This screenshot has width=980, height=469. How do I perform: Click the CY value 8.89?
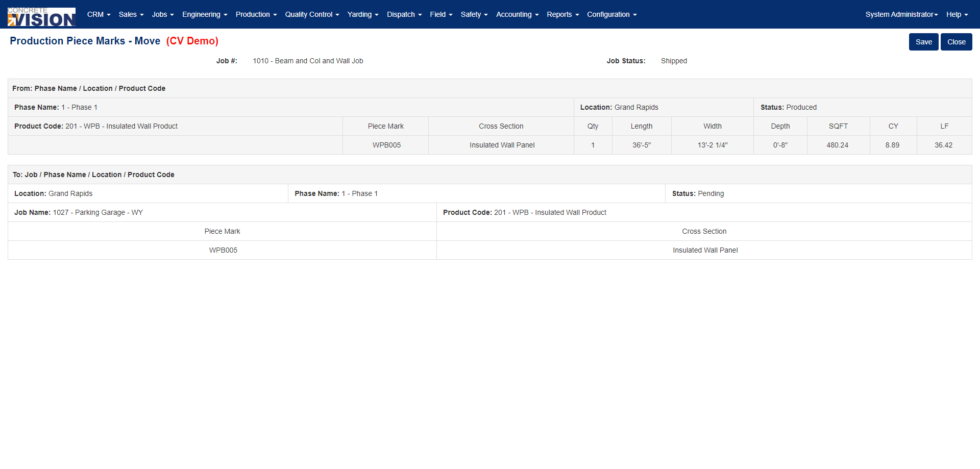(x=892, y=145)
